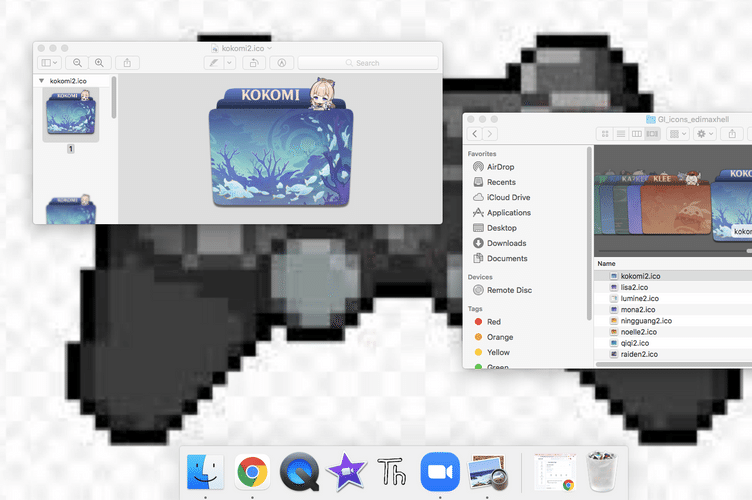Screen dimensions: 752x500
Task: Switch Finder to column view
Action: point(637,133)
